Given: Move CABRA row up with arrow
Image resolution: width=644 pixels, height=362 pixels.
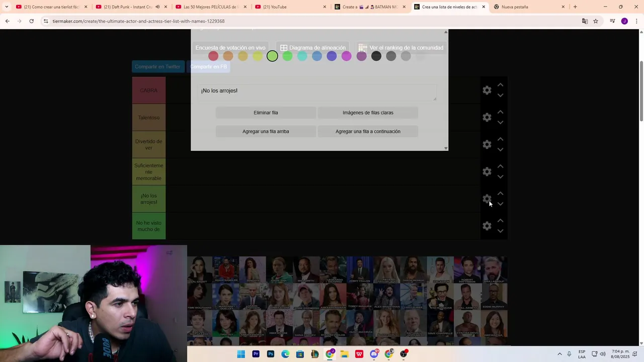Looking at the screenshot, I should [x=500, y=85].
